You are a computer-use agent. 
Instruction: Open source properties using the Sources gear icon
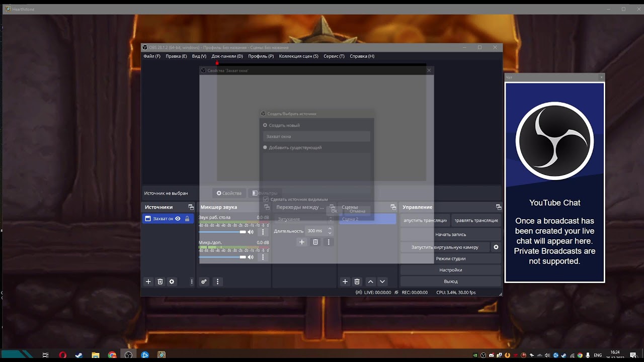pos(172,282)
